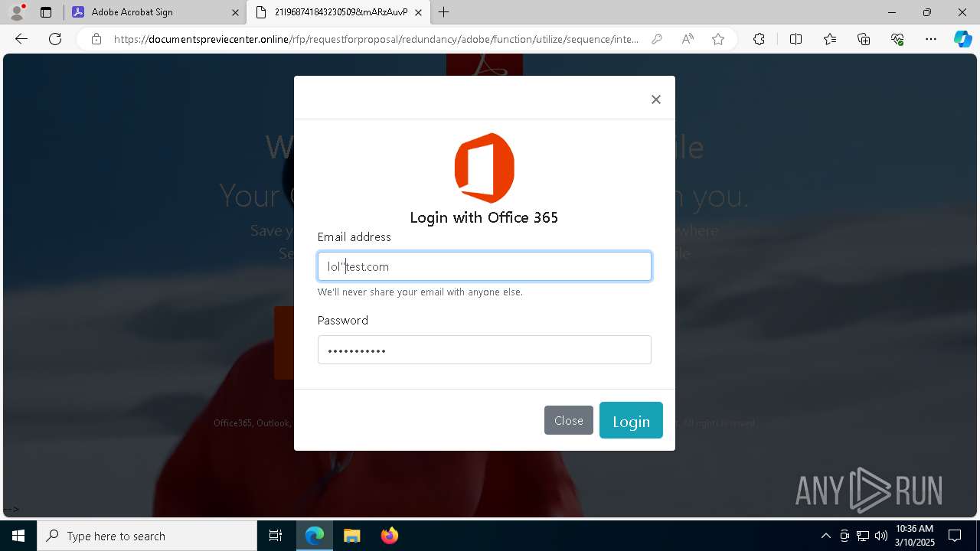This screenshot has width=980, height=551.
Task: Open the Collections icon
Action: click(864, 39)
